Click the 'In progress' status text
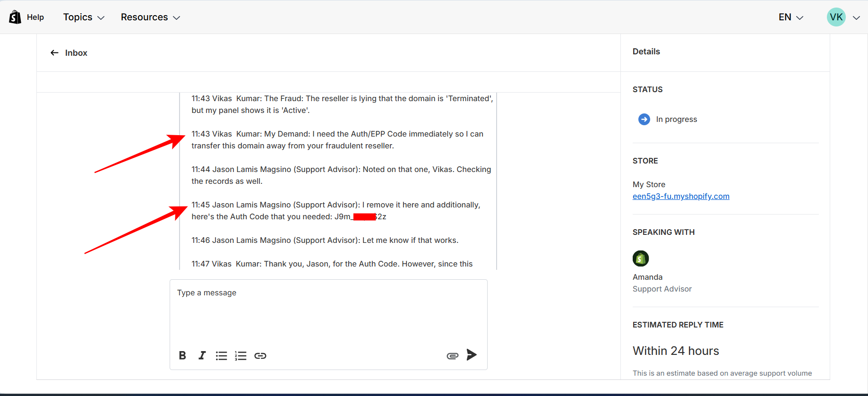The height and width of the screenshot is (396, 868). click(x=677, y=119)
